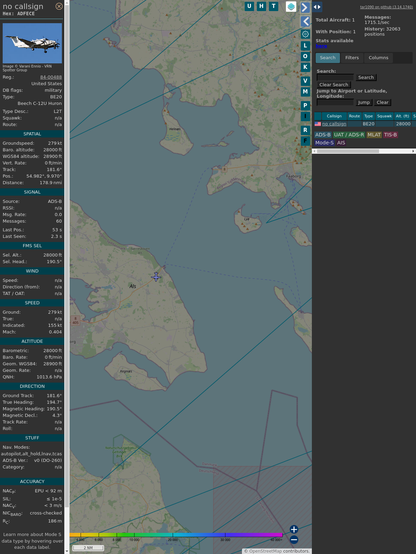
Task: Click the M map option button
Action: point(305,92)
